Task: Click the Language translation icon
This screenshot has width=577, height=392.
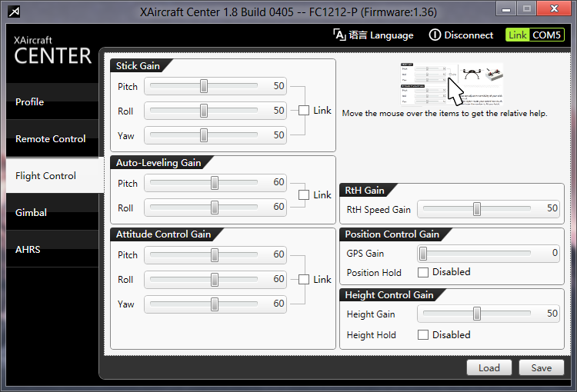Action: coord(339,35)
